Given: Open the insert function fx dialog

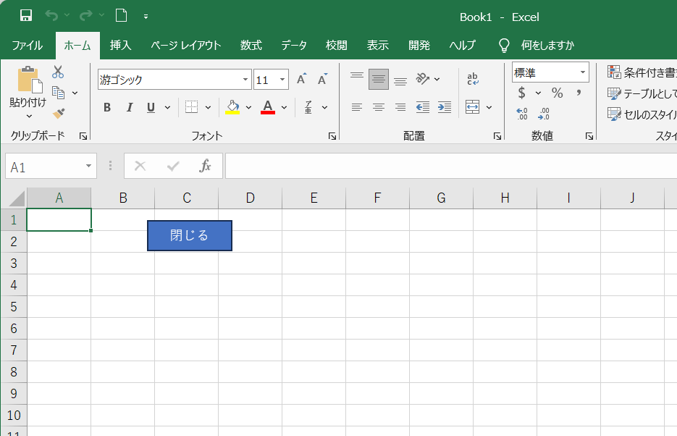Looking at the screenshot, I should click(x=205, y=166).
